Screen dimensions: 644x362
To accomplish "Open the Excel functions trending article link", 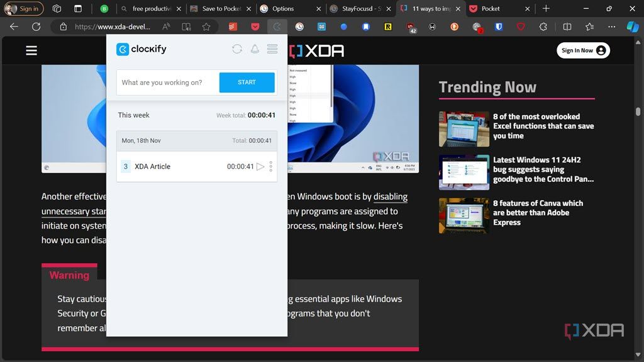I will (x=543, y=126).
